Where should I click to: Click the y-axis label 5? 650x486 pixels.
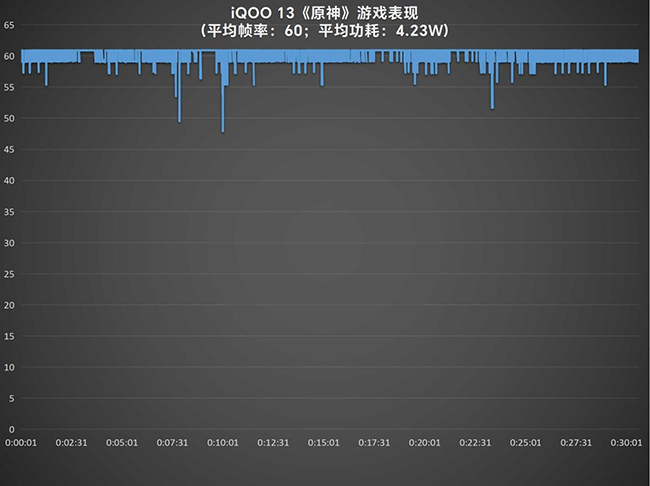[x=12, y=399]
